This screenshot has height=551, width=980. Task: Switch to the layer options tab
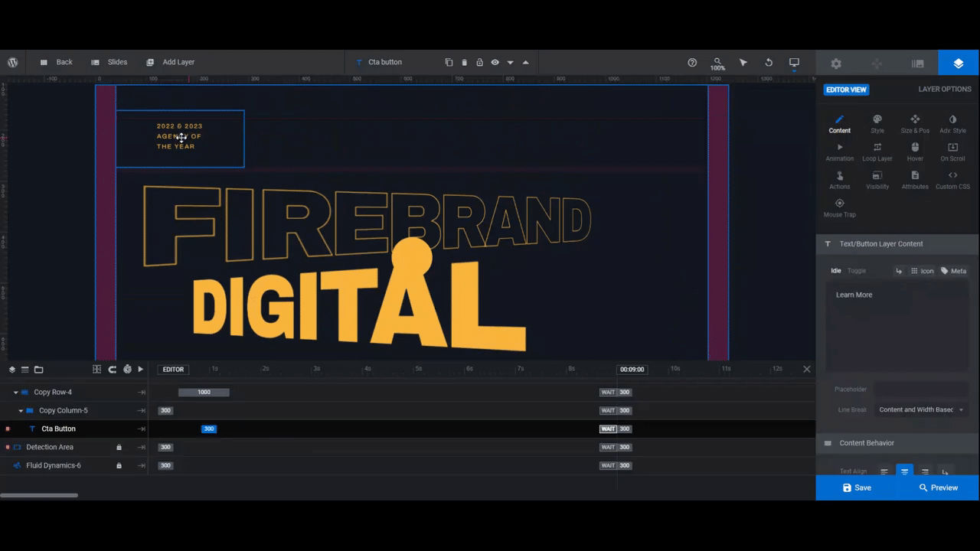pos(959,64)
